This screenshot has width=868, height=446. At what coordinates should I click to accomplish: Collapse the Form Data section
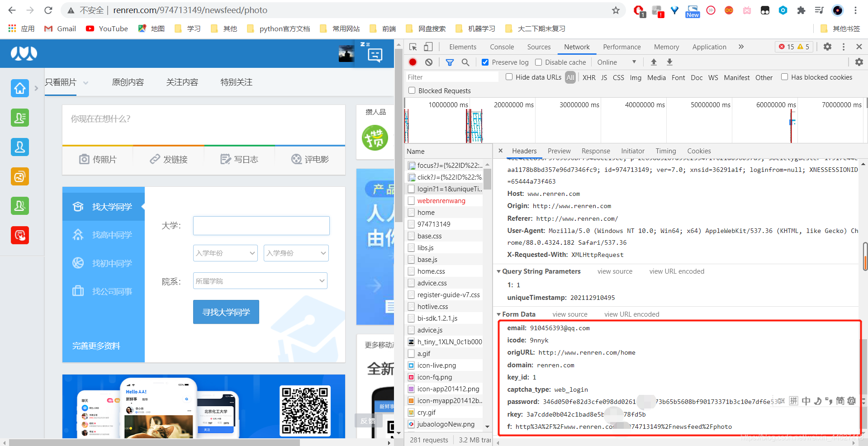point(499,314)
